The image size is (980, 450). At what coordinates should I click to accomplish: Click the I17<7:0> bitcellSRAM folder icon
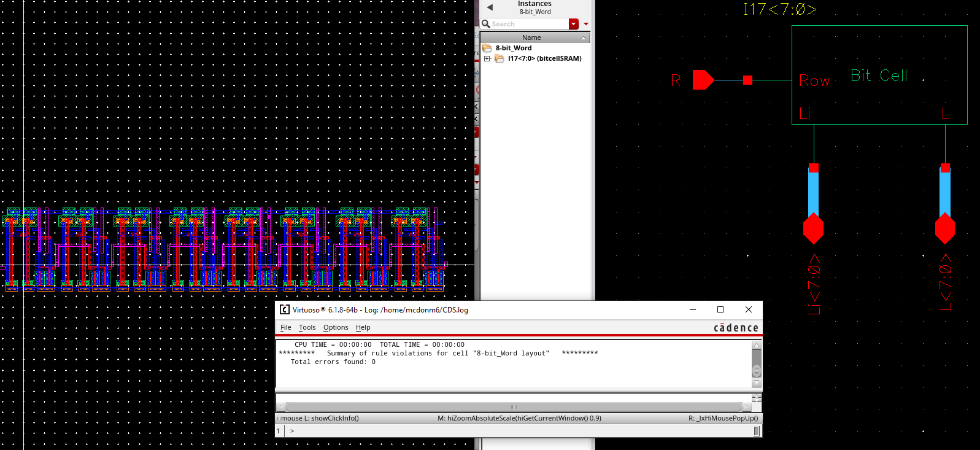[500, 59]
